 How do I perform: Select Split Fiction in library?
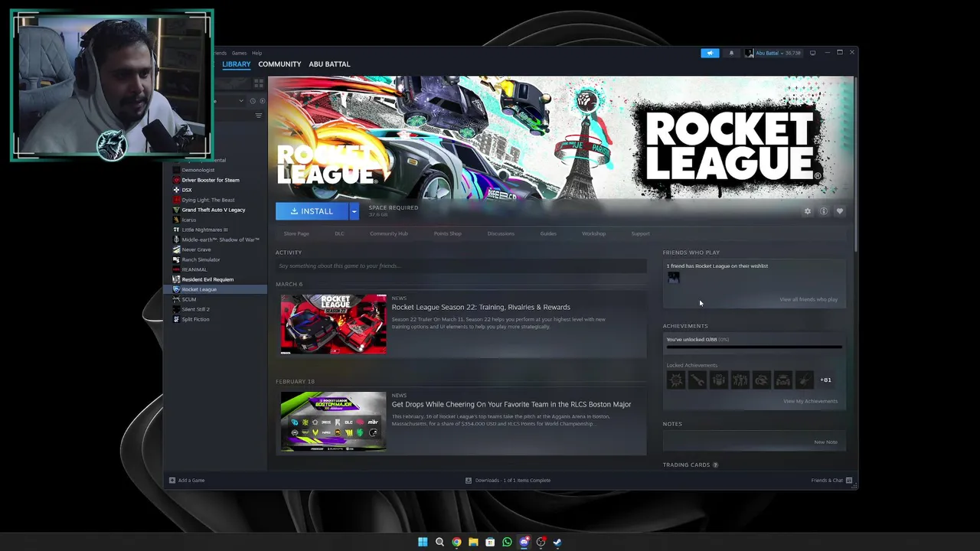(195, 319)
